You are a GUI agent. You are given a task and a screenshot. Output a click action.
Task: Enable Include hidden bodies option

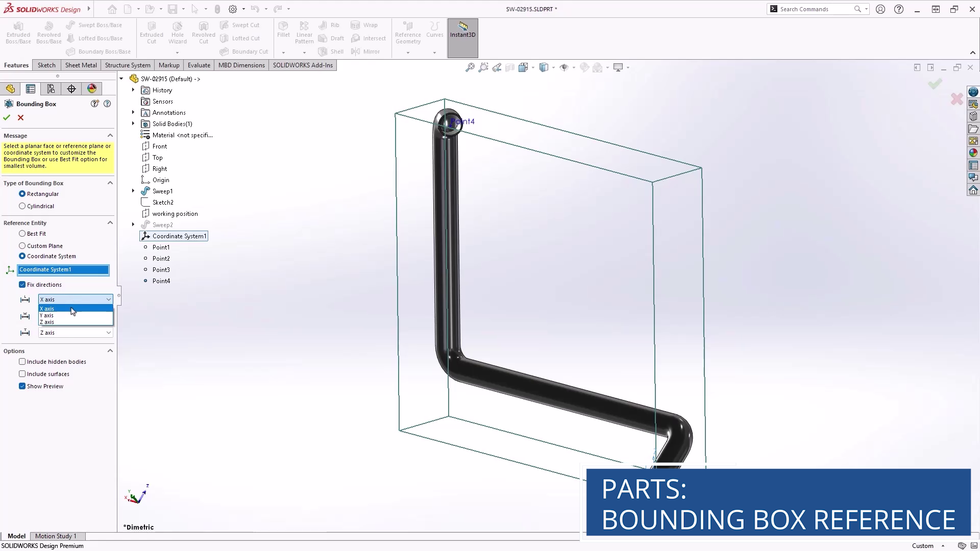[x=22, y=361]
